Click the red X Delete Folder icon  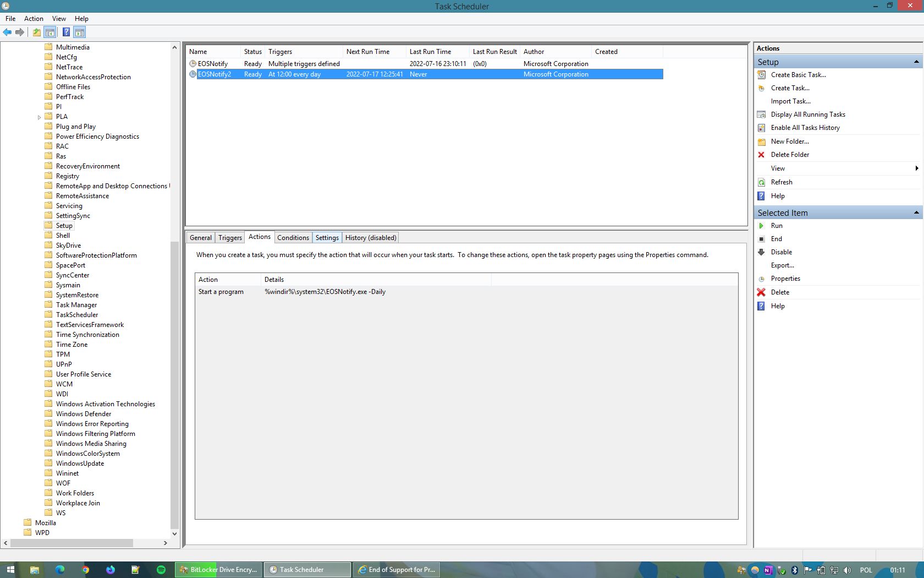point(762,155)
